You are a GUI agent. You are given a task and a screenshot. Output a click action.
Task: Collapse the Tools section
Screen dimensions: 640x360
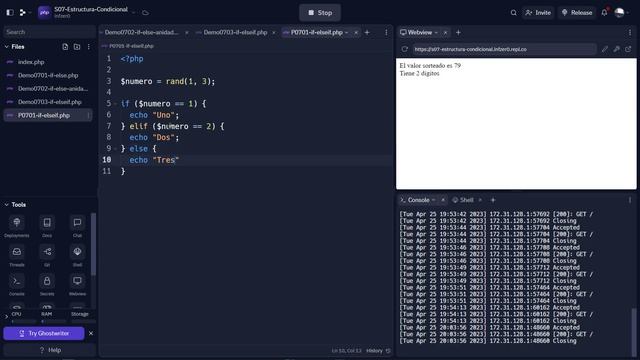(7, 204)
